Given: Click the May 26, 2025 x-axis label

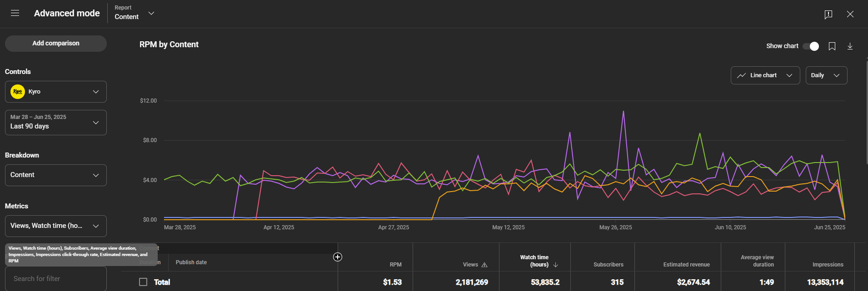Looking at the screenshot, I should click(615, 227).
